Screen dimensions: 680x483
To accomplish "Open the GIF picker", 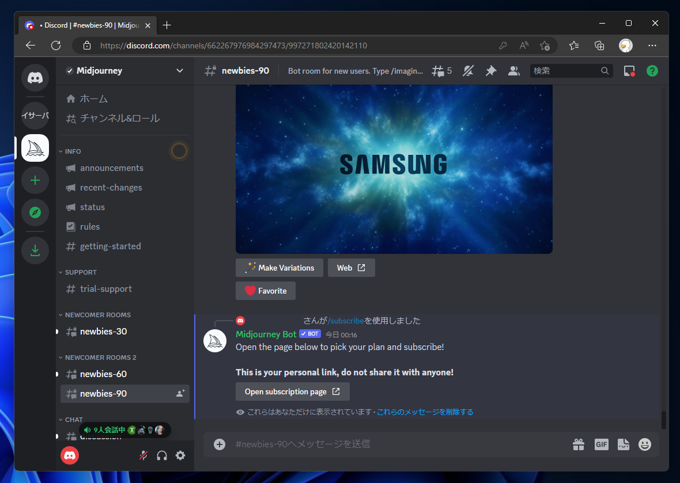I will pyautogui.click(x=601, y=444).
